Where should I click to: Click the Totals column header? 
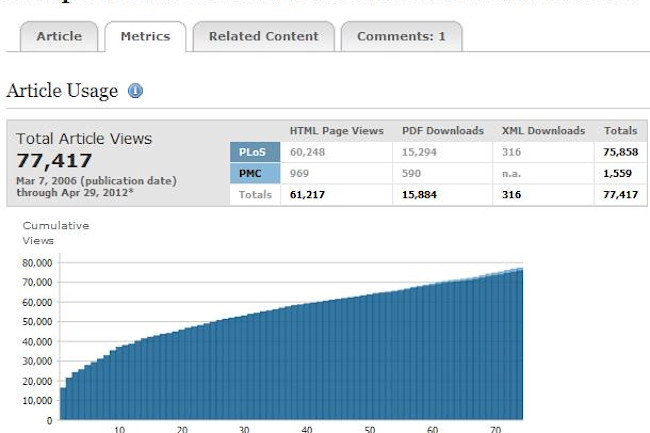(x=621, y=131)
